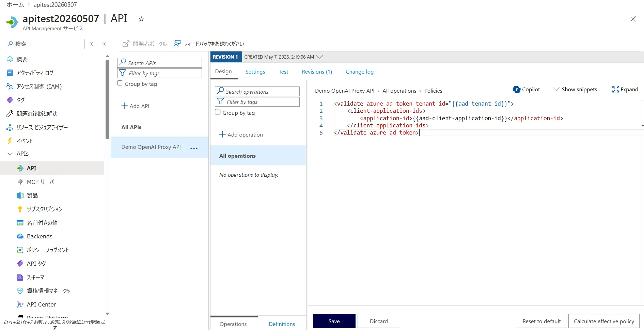The height and width of the screenshot is (330, 644).
Task: Click Reset to default
Action: (541, 321)
